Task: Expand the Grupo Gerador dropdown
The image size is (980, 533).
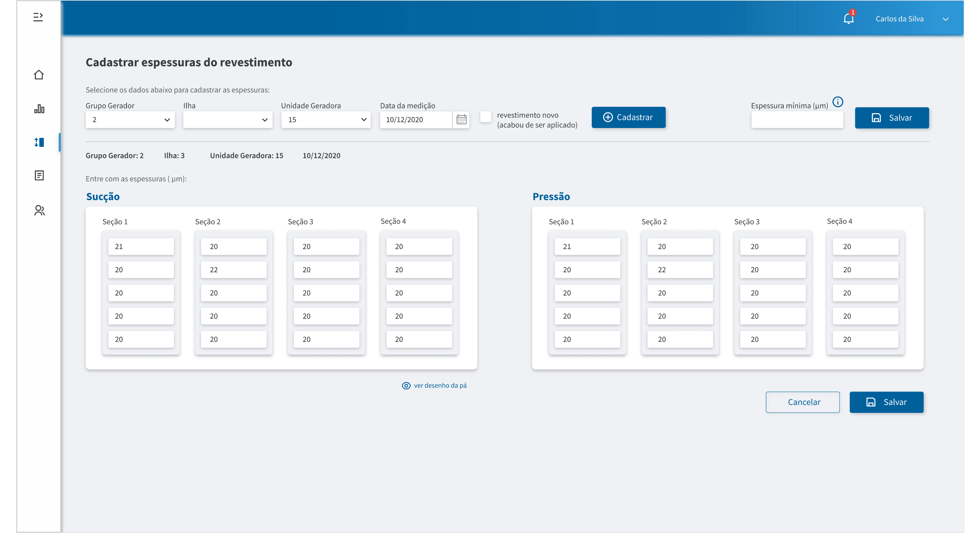Action: click(x=130, y=120)
